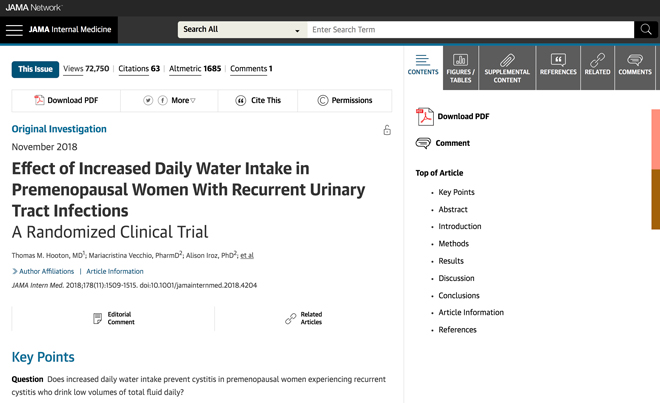Click the November 2018 date text

[x=44, y=147]
